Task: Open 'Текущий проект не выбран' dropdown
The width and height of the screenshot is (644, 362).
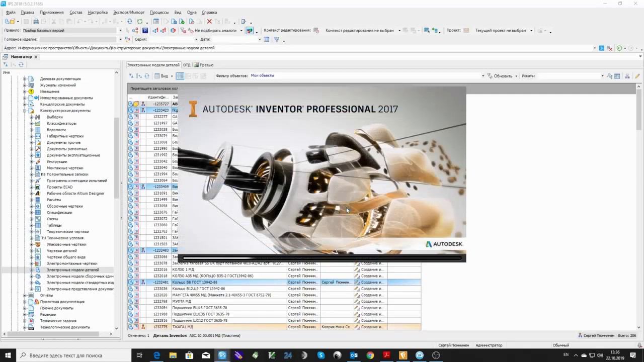Action: (531, 31)
